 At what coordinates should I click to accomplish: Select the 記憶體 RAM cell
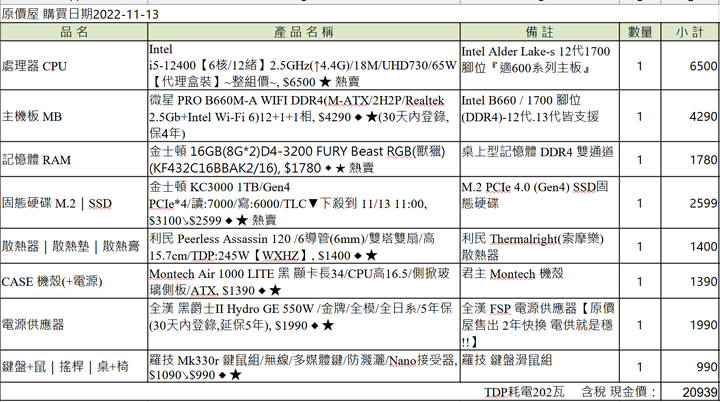pyautogui.click(x=74, y=159)
